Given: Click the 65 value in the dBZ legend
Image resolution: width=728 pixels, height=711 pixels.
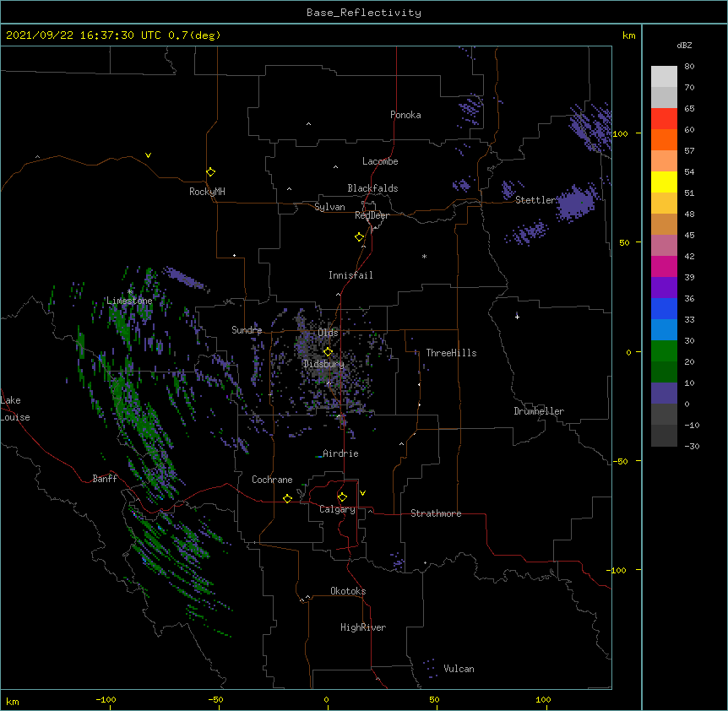Looking at the screenshot, I should 689,109.
